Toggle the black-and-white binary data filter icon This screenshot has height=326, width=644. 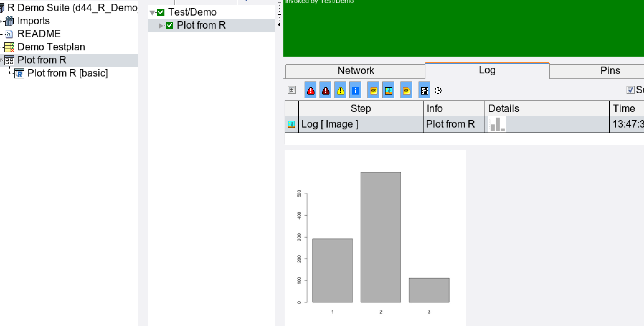pos(424,91)
